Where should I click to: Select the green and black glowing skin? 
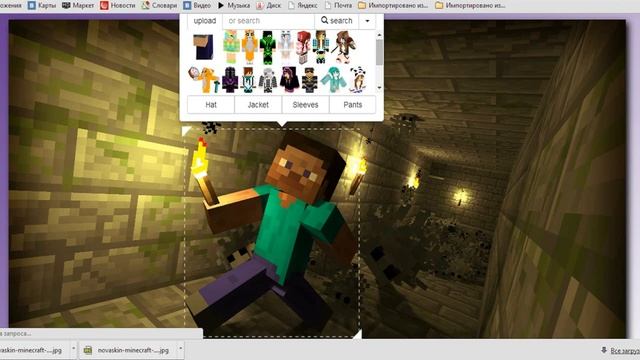268,47
